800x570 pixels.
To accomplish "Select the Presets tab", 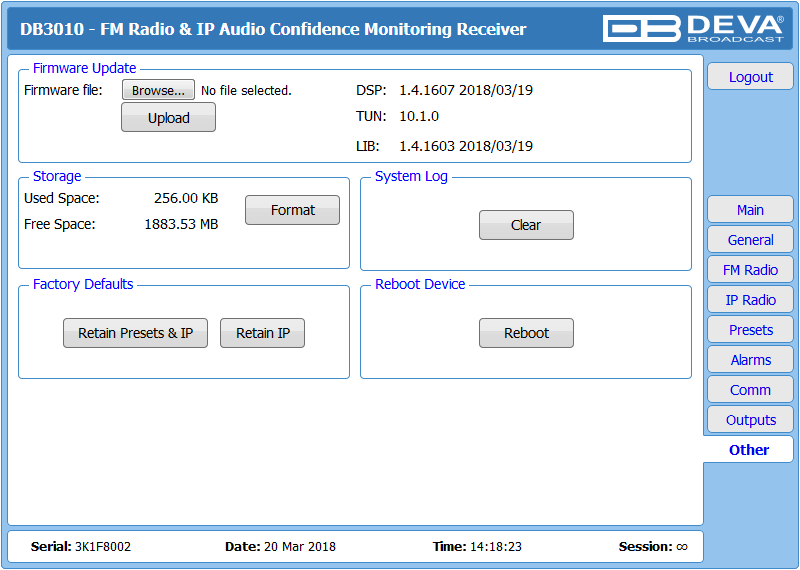I will click(x=750, y=330).
